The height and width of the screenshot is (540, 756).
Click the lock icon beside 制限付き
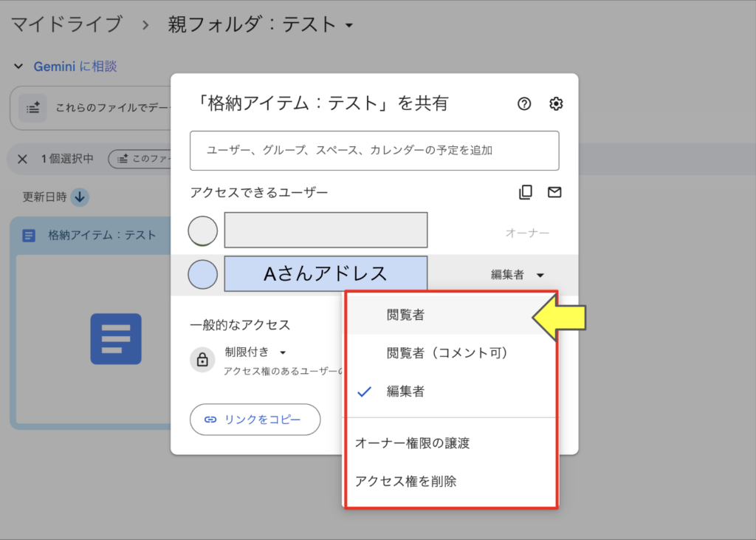coord(202,360)
